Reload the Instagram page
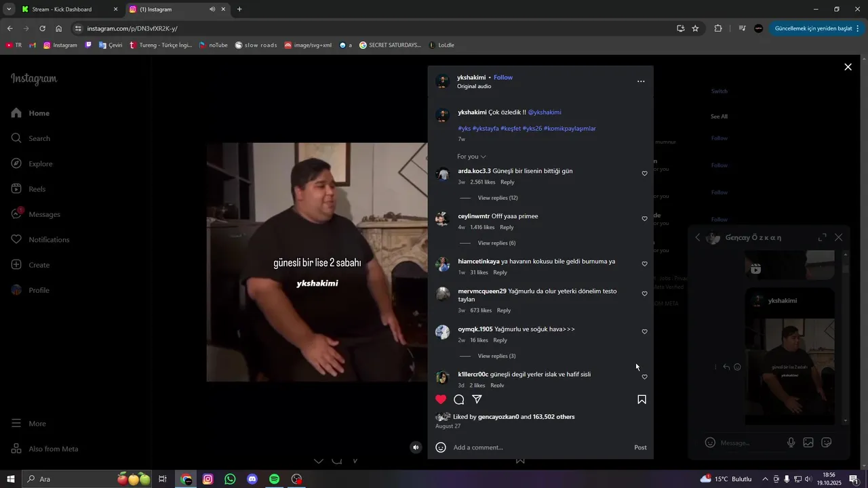 pos(42,28)
